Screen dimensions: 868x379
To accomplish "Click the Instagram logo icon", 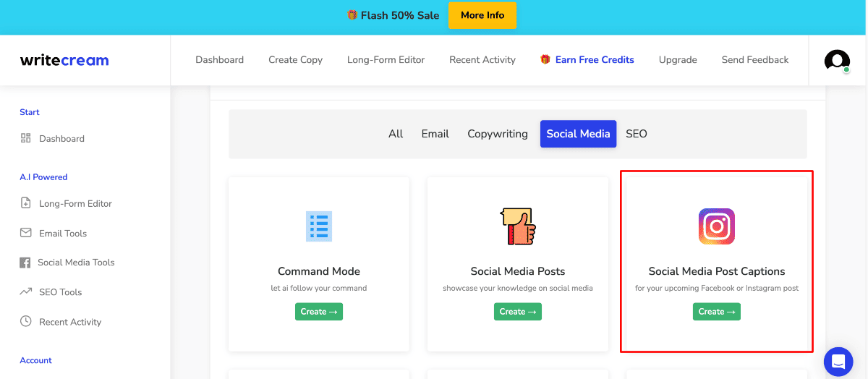I will (716, 226).
